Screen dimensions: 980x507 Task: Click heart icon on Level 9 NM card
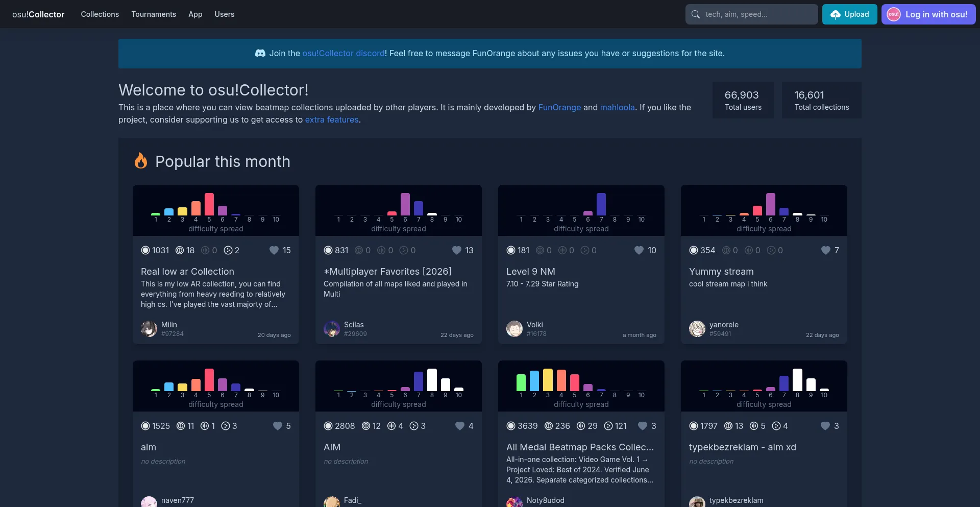tap(639, 250)
